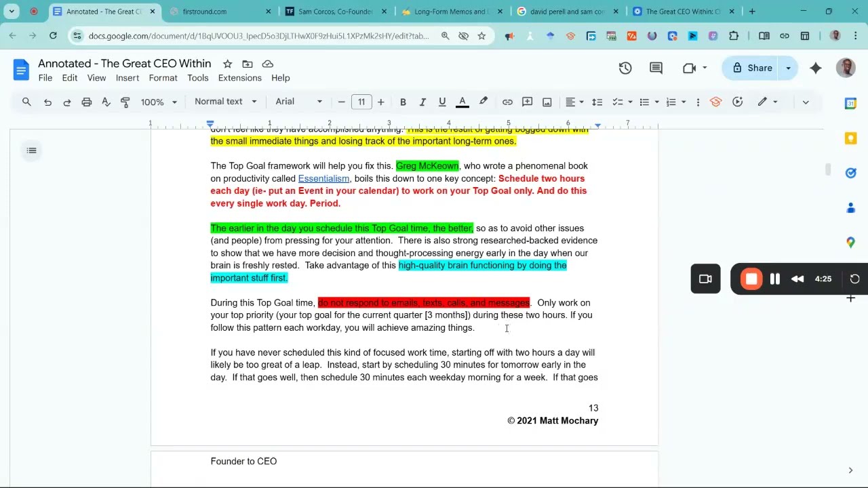Toggle Underline formatting

(442, 102)
